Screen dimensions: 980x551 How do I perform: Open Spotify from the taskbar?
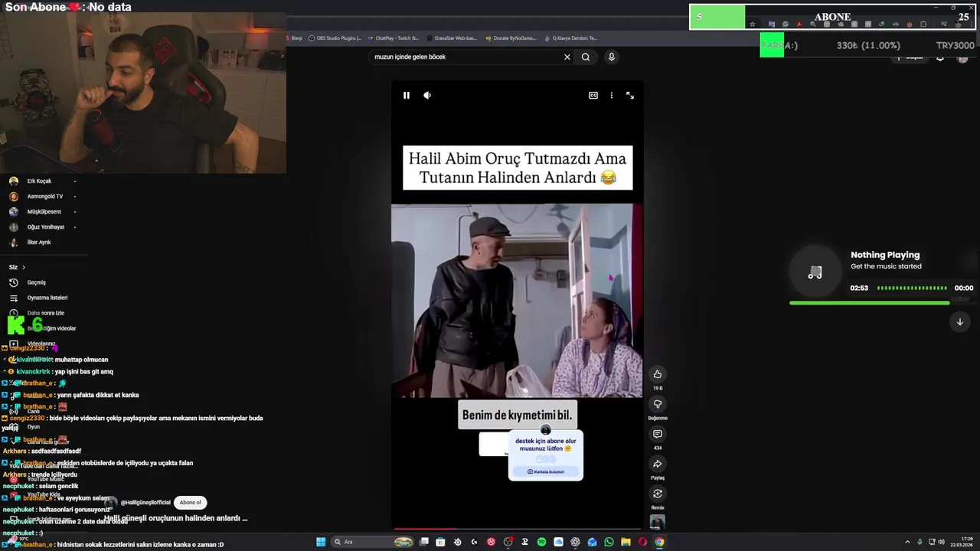(541, 542)
